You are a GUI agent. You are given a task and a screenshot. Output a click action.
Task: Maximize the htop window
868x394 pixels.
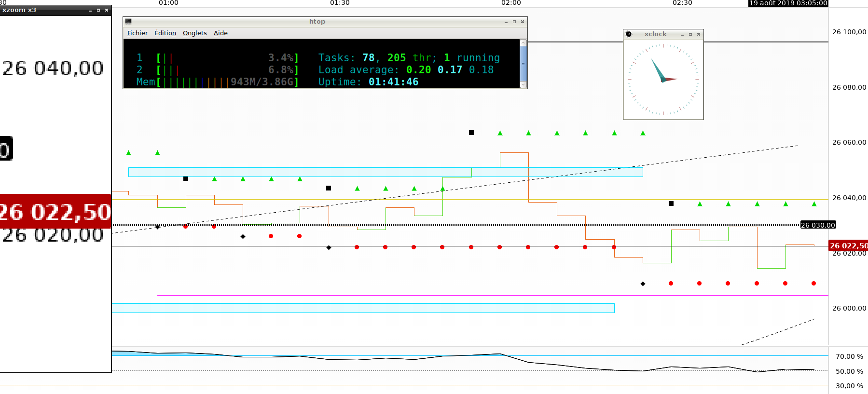[514, 22]
